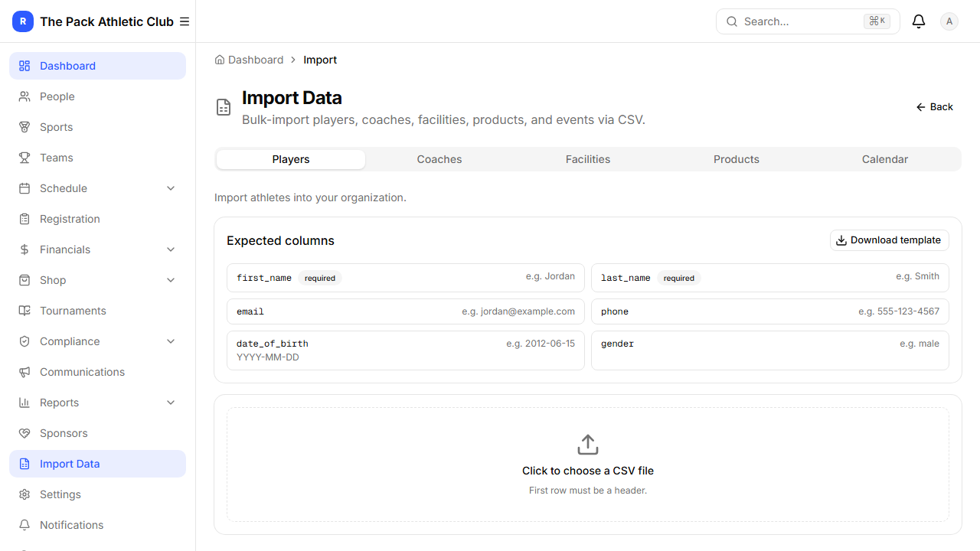Open notifications via top bar bell icon

pos(919,21)
